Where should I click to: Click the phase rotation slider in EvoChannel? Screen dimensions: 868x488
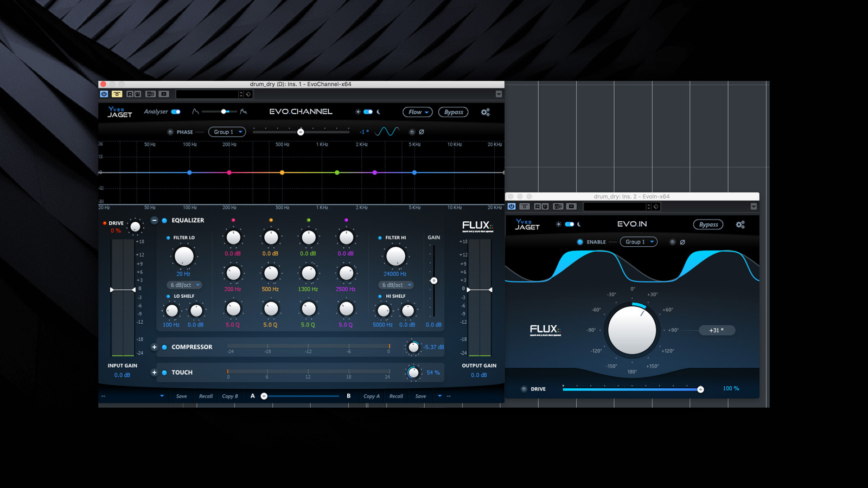click(301, 132)
